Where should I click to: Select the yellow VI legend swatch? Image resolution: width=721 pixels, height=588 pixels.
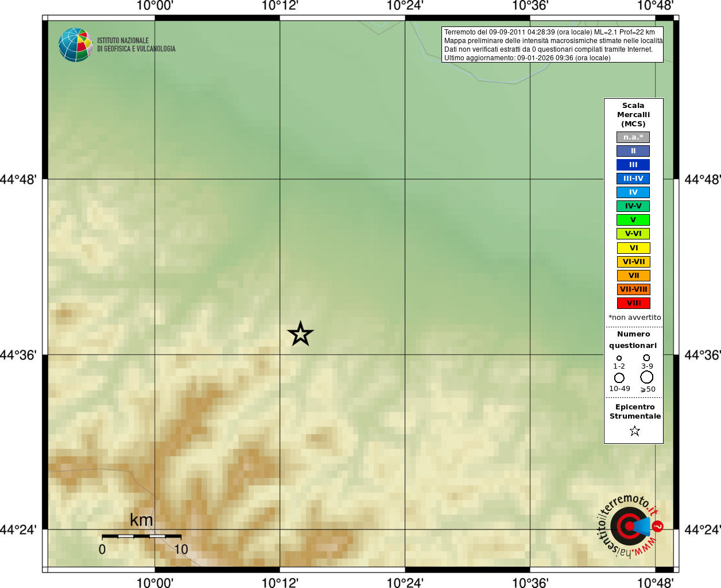(x=633, y=248)
